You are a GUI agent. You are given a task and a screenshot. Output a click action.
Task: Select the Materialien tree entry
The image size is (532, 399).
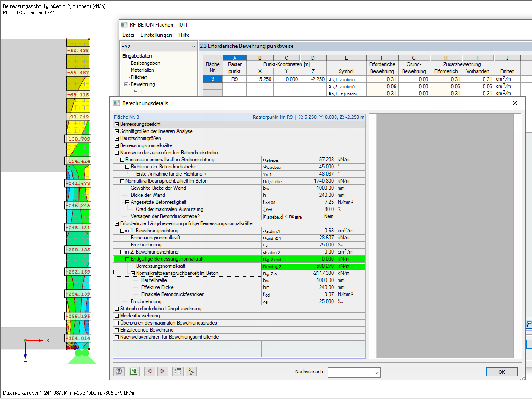pos(142,70)
